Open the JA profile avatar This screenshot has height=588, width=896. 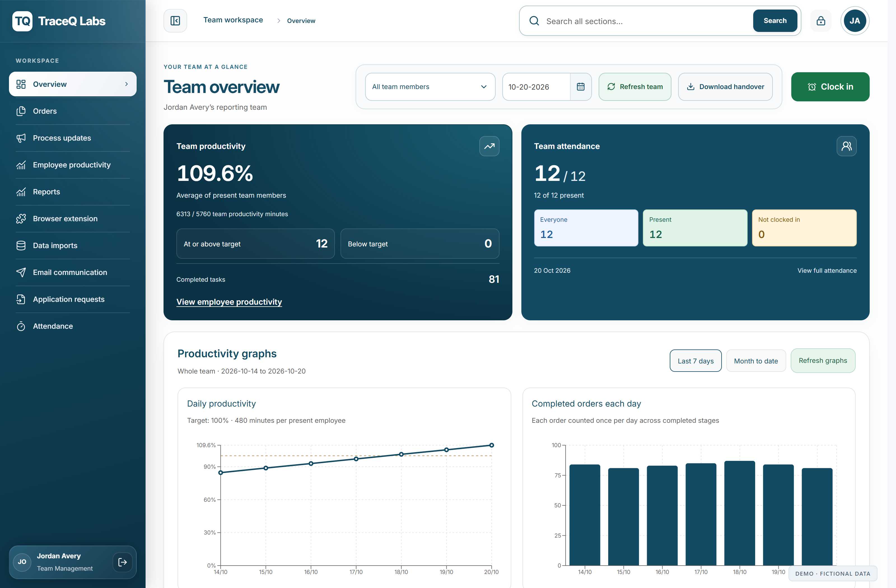click(855, 21)
